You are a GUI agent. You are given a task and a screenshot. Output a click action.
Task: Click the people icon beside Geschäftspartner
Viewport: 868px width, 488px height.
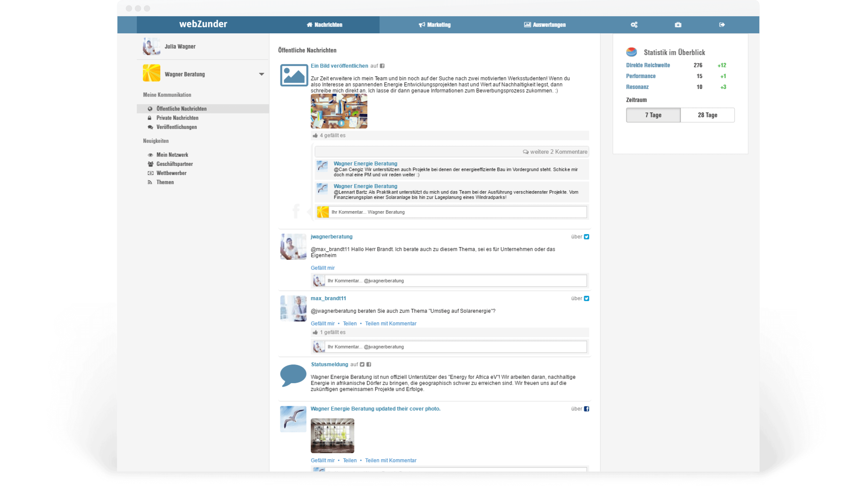[x=150, y=164]
